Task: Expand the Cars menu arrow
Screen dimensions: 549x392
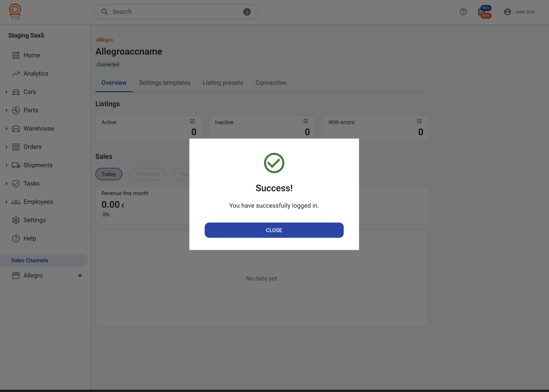Action: pyautogui.click(x=6, y=92)
